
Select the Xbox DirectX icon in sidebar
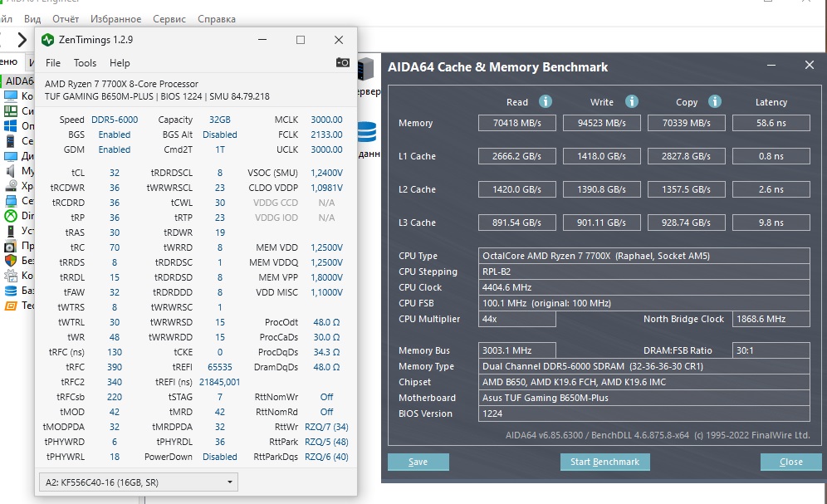[11, 216]
